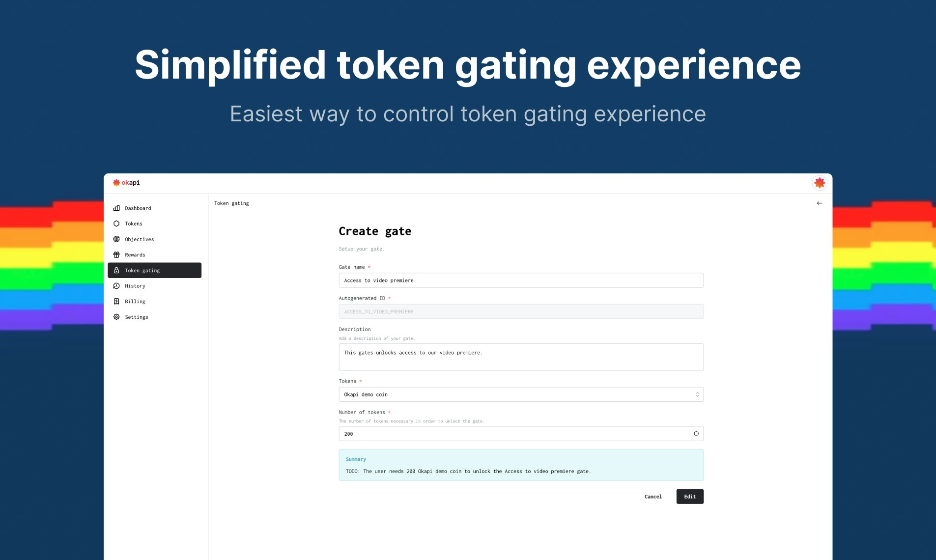Go back using the left arrow
936x560 pixels.
click(x=820, y=203)
